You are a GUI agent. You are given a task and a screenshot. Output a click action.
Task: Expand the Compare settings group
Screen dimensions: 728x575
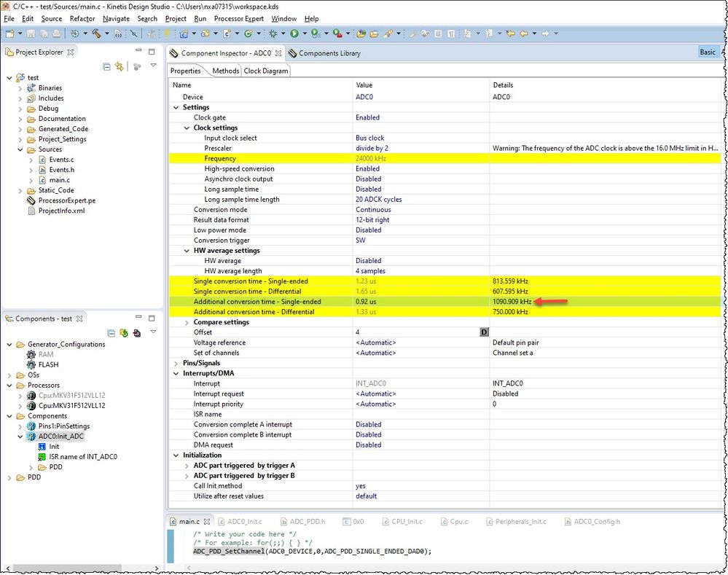point(187,322)
